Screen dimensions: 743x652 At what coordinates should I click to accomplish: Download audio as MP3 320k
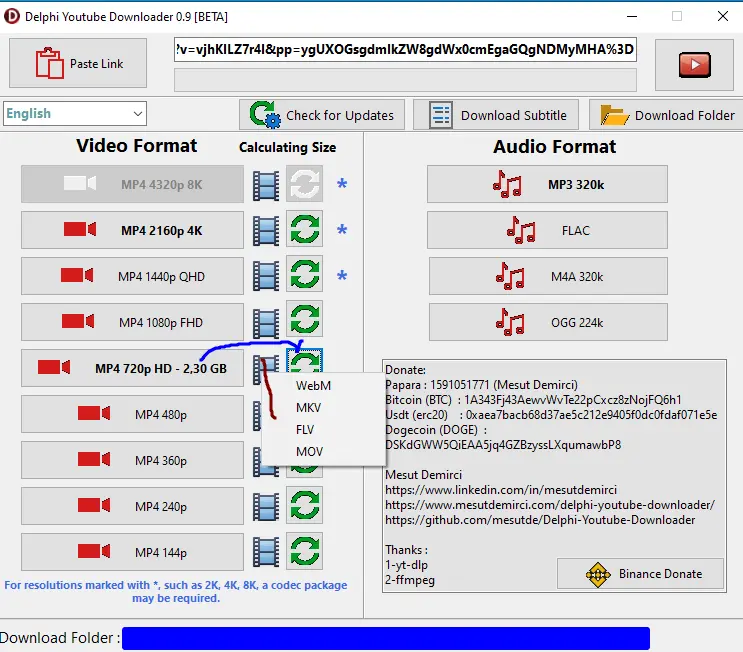[547, 184]
